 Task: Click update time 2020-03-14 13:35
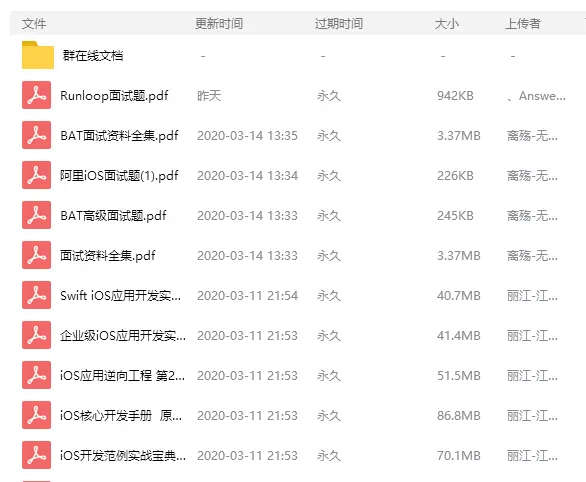(247, 136)
